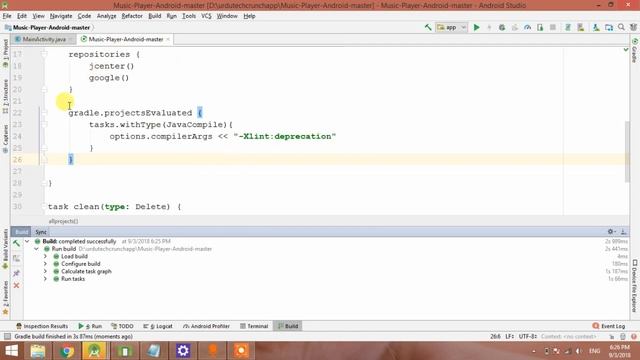The width and height of the screenshot is (640, 360).
Task: Toggle the Project side tool window
Action: (5, 54)
